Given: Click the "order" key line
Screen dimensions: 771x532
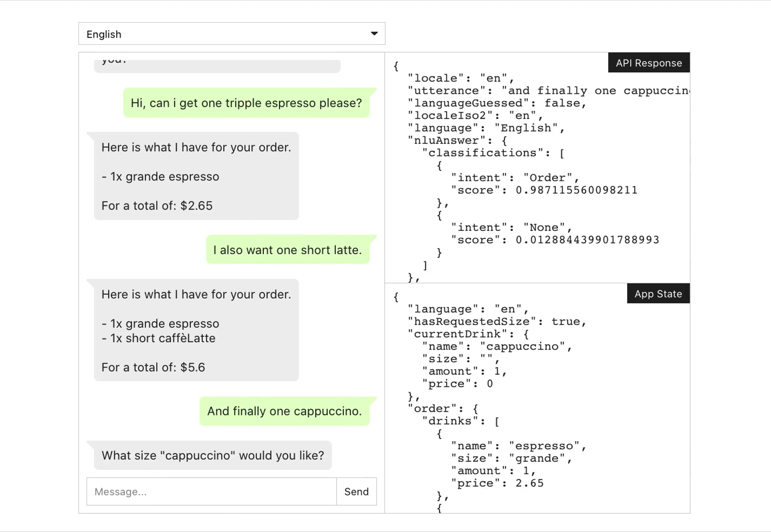Looking at the screenshot, I should [443, 409].
